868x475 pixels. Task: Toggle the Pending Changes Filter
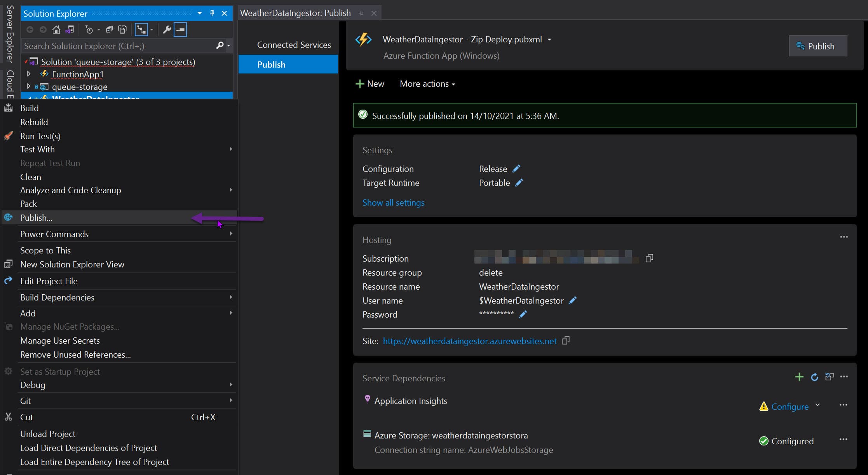[89, 30]
